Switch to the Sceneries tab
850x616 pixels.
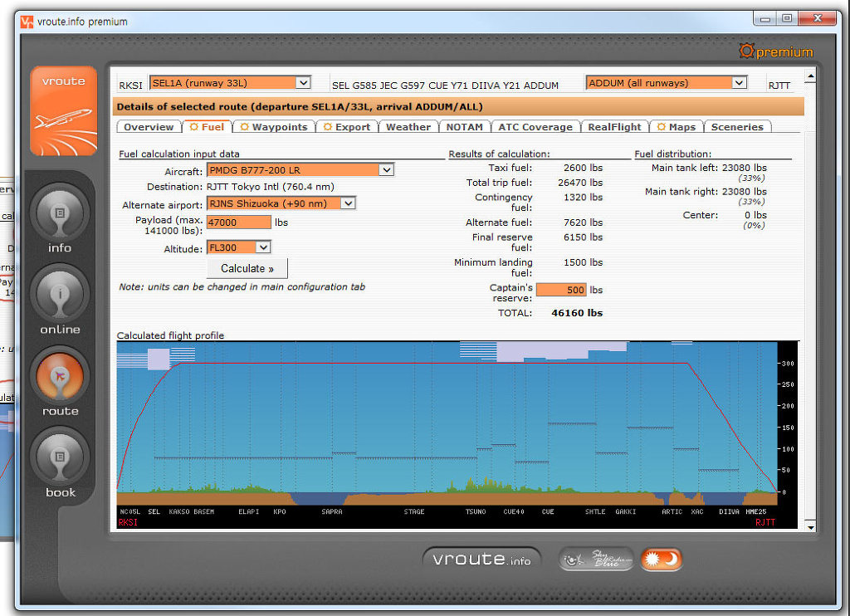coord(737,127)
